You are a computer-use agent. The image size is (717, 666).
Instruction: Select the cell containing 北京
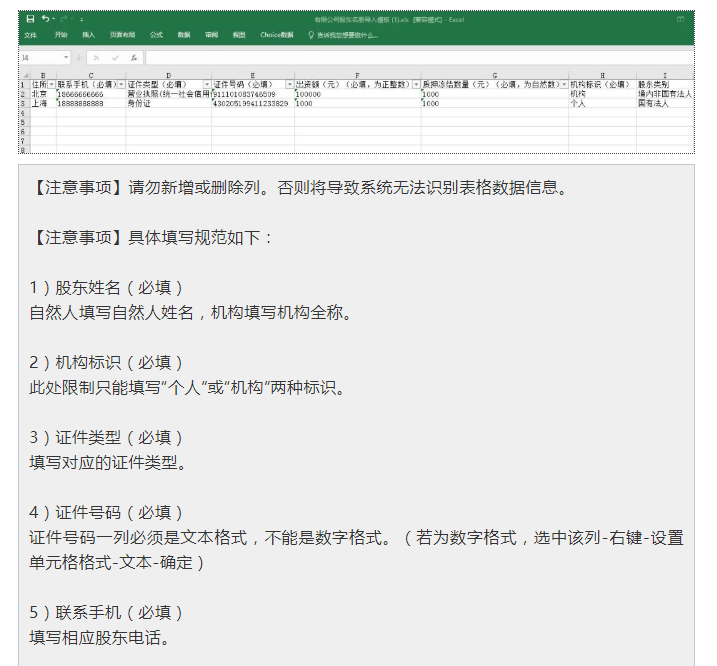pyautogui.click(x=43, y=94)
